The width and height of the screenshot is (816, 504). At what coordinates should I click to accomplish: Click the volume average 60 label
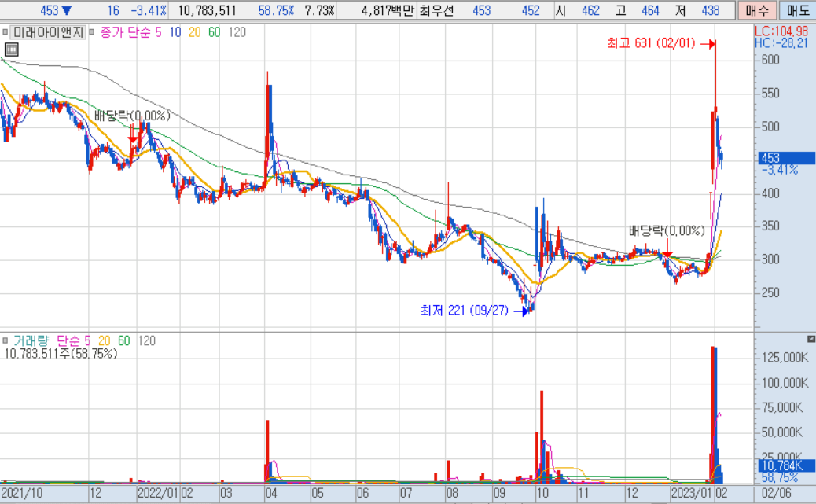pyautogui.click(x=124, y=340)
